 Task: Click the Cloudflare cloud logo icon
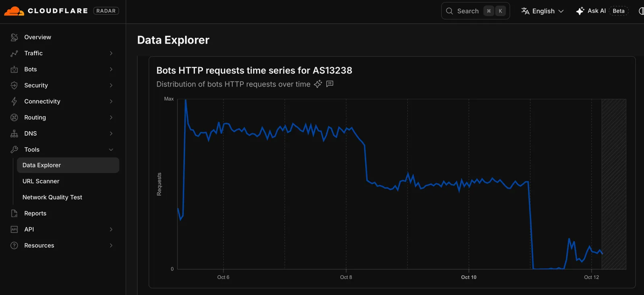pos(14,11)
